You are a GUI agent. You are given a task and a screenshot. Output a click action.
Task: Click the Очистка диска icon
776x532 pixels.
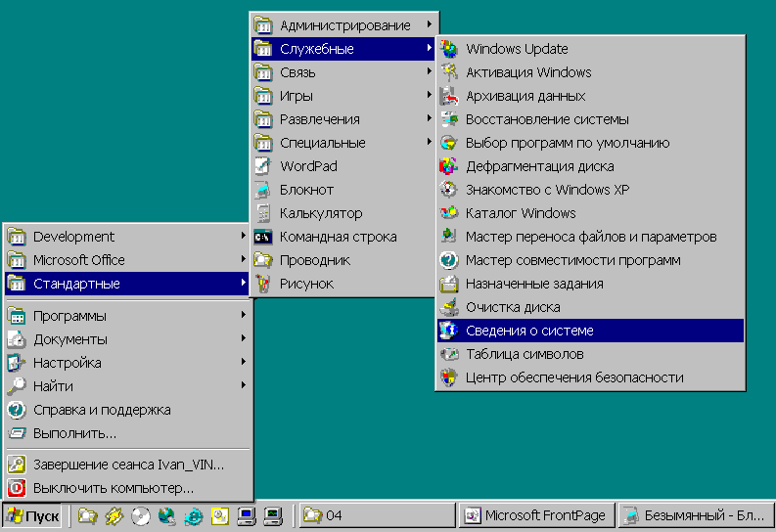coord(449,307)
